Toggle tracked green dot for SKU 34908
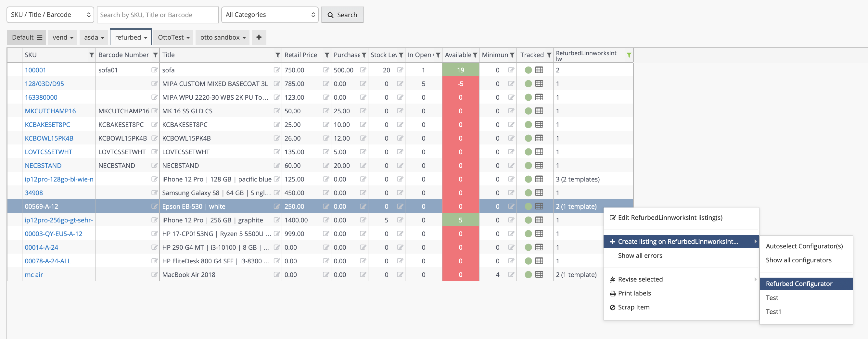 coord(528,193)
